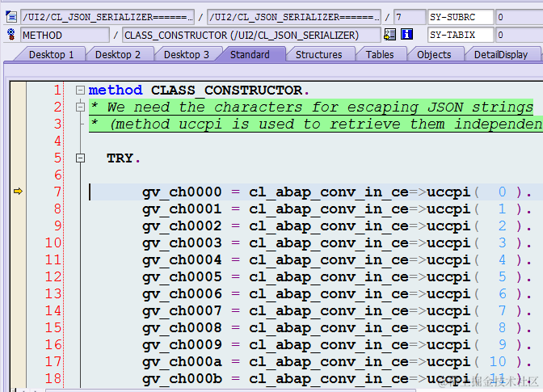Switch to Desktop 1 tab
The image size is (543, 392).
51,54
